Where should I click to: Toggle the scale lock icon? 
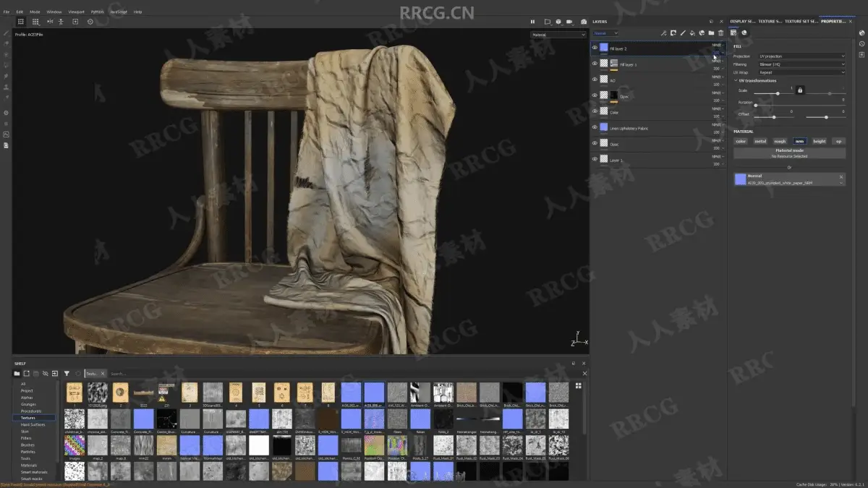[x=800, y=90]
